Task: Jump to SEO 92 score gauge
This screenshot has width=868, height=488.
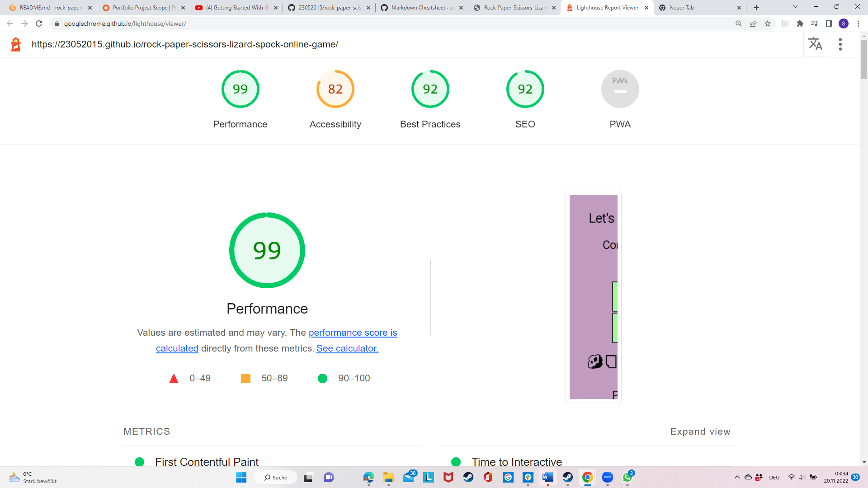Action: [x=525, y=89]
